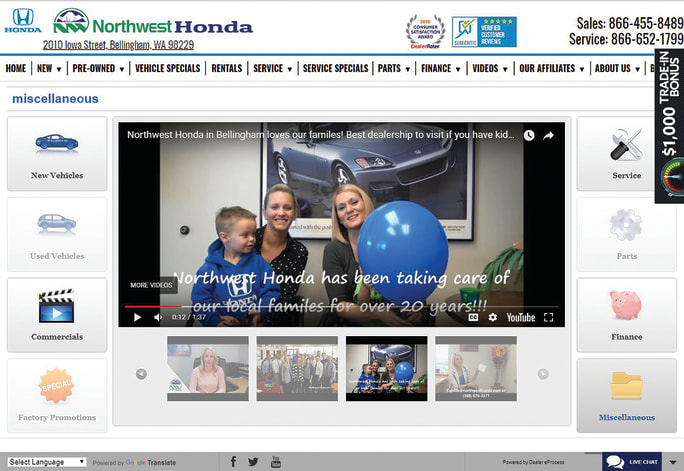
Task: Go to the Rentals menu item
Action: (x=227, y=69)
